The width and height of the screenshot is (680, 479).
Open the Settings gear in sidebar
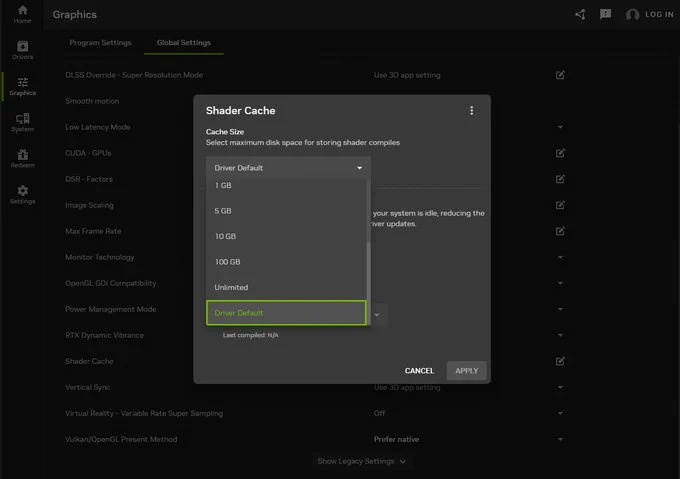22,195
